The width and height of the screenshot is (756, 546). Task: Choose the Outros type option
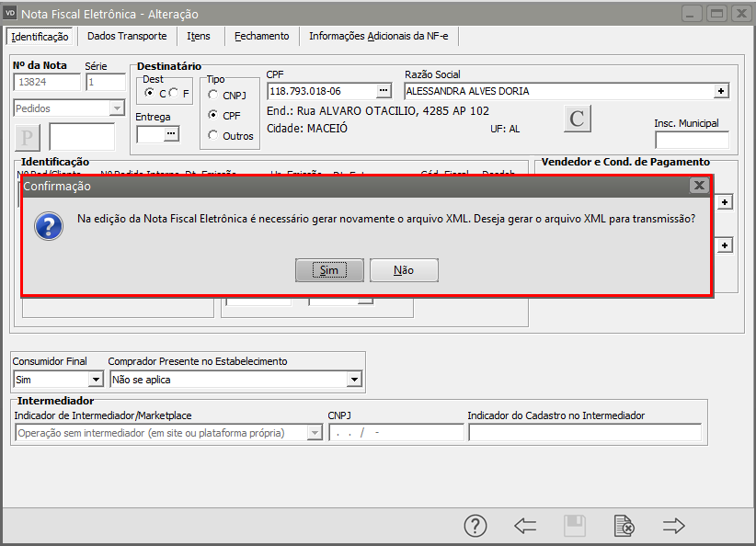pyautogui.click(x=213, y=136)
